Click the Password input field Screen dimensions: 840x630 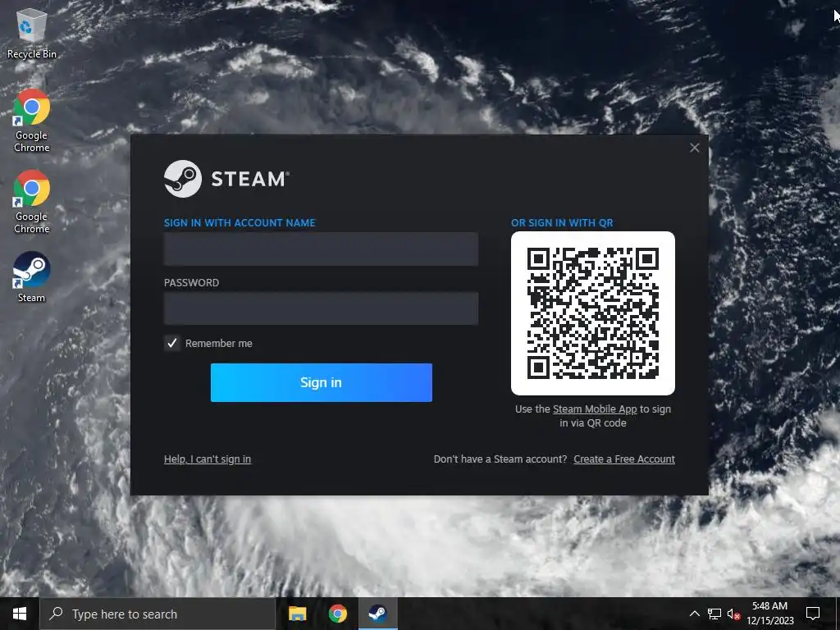point(321,308)
